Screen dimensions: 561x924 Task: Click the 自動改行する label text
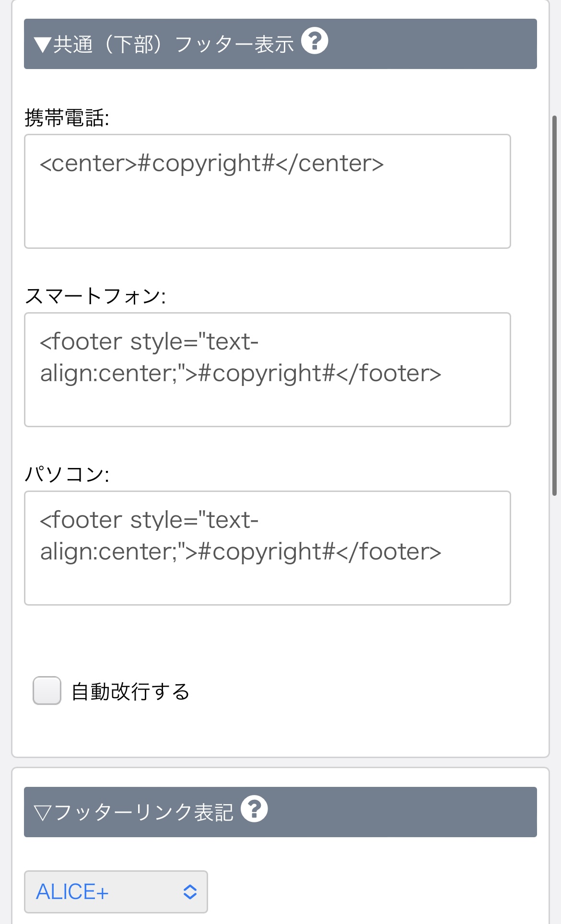[130, 691]
